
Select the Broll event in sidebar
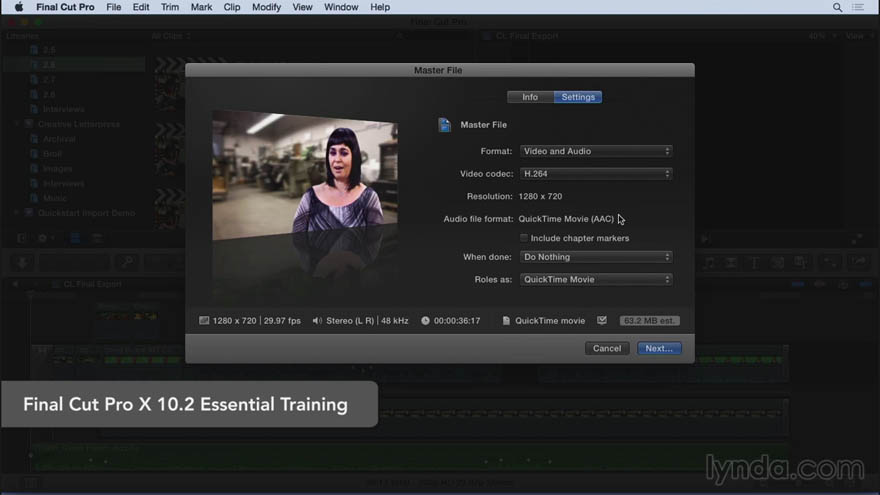pyautogui.click(x=52, y=154)
